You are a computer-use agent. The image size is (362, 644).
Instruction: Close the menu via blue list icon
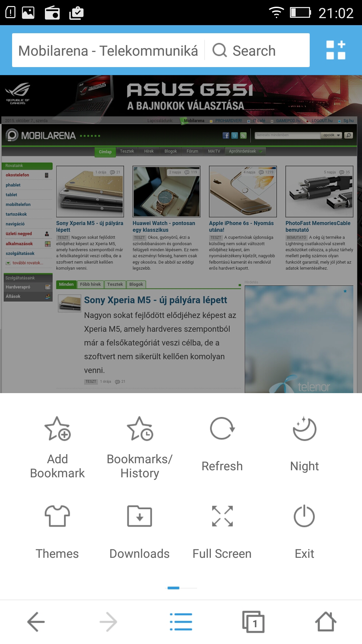(x=181, y=622)
